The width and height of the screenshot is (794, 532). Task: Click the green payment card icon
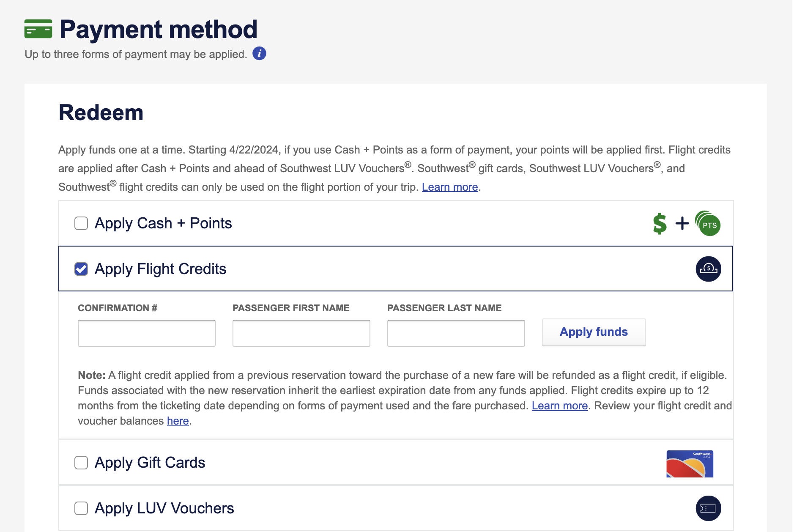click(39, 29)
